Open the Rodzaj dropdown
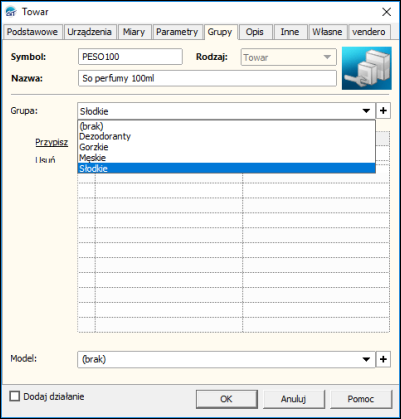The height and width of the screenshot is (419, 401). coord(289,57)
